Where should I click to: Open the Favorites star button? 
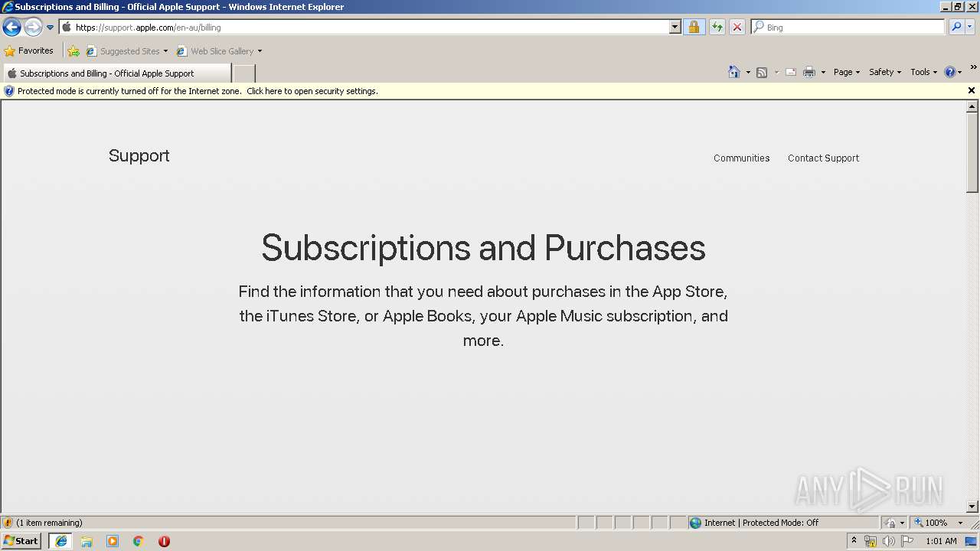click(29, 51)
